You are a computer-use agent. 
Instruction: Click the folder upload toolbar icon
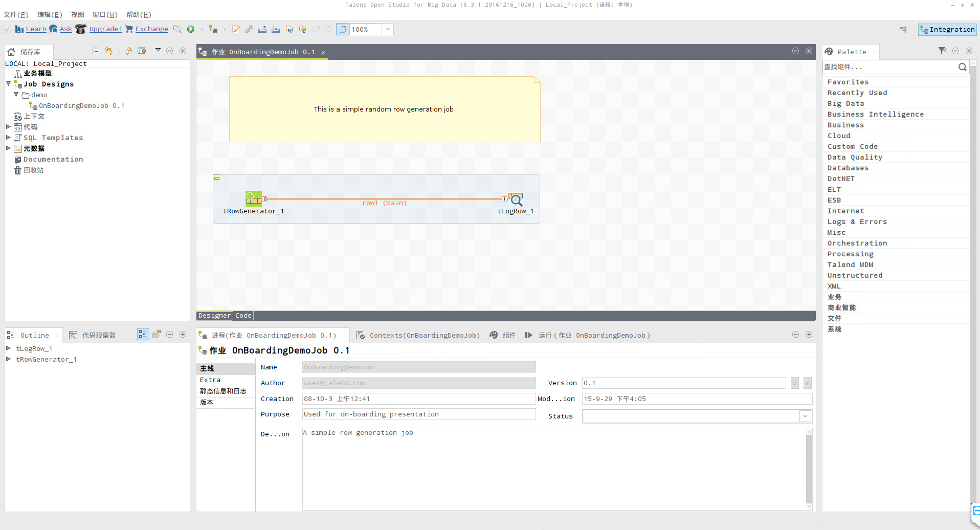click(x=302, y=29)
